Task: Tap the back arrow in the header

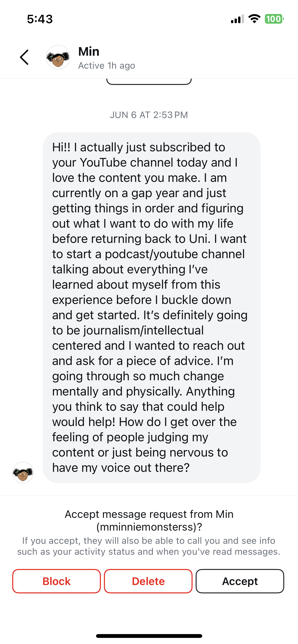Action: (24, 57)
